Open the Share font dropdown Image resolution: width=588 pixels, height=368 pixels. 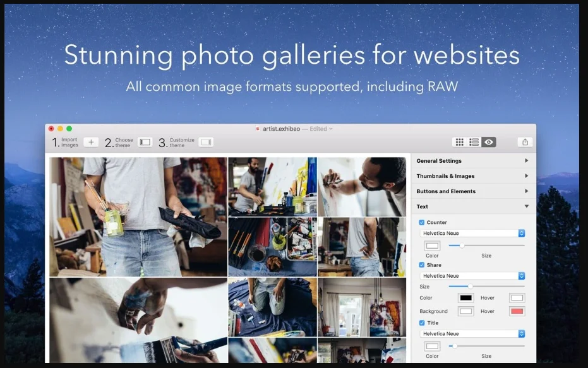coord(472,276)
